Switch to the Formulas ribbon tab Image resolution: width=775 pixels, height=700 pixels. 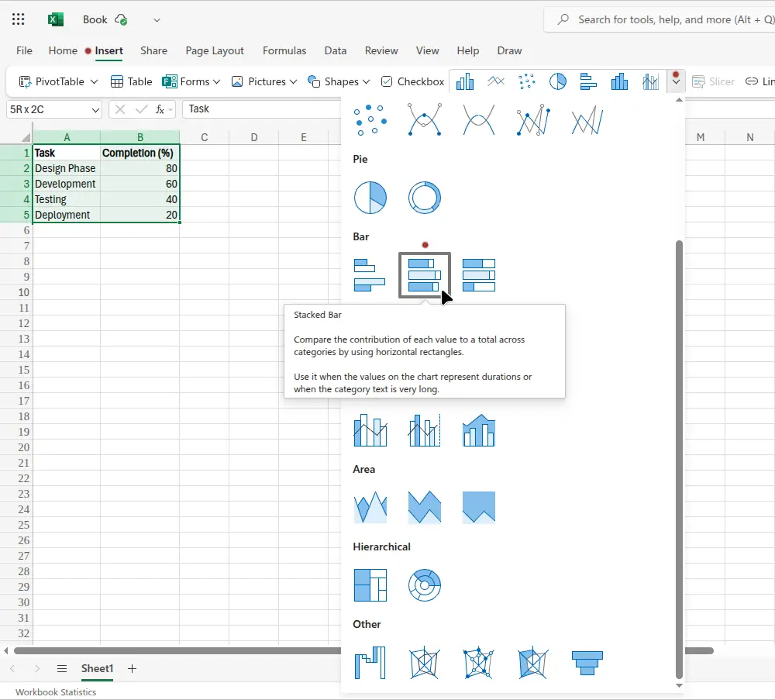click(x=284, y=50)
